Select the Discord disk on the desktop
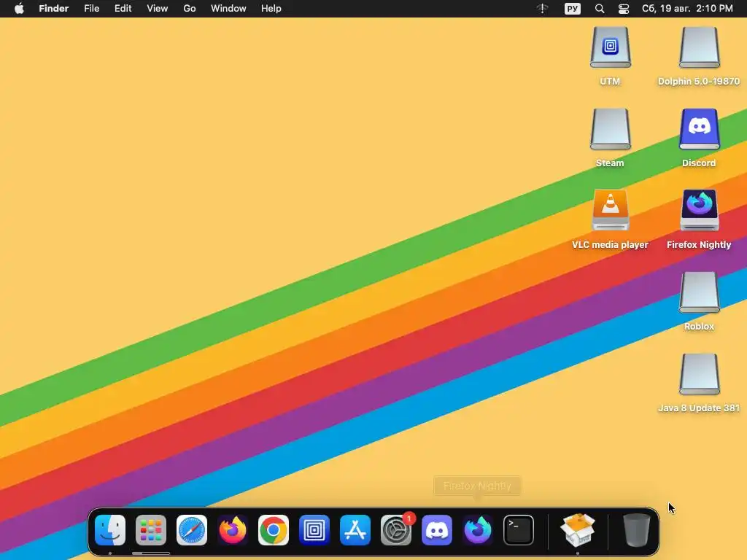This screenshot has height=560, width=747. click(699, 129)
